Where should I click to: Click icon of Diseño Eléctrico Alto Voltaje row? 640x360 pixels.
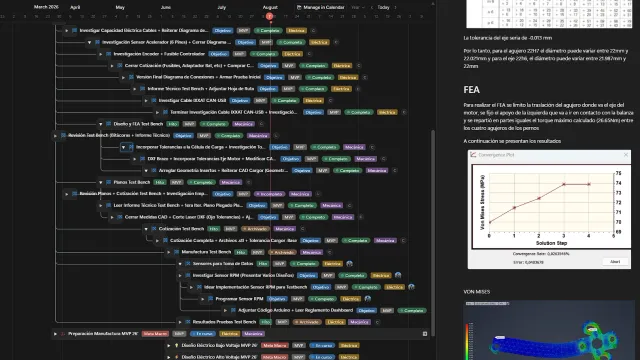176,357
